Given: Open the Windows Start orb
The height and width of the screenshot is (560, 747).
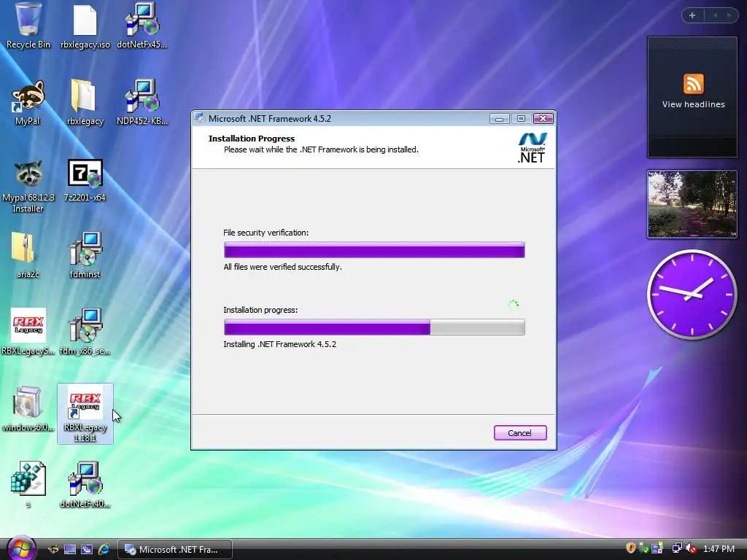Looking at the screenshot, I should click(x=21, y=548).
